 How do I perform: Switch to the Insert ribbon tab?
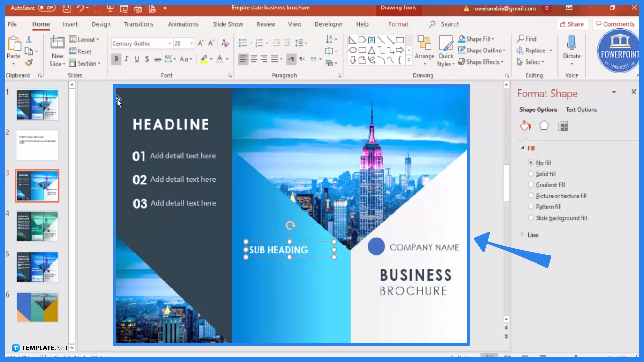70,24
